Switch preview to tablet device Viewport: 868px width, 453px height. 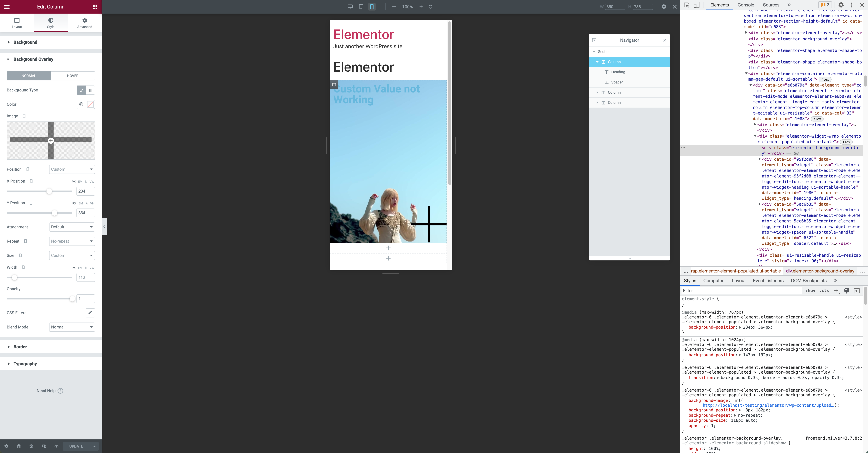coord(361,7)
